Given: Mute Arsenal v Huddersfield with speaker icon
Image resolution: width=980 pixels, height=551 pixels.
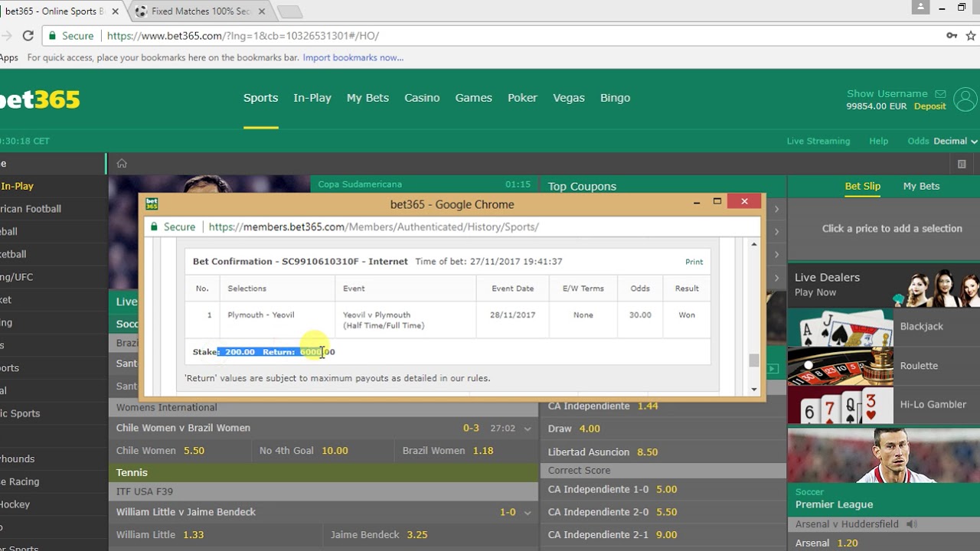Looking at the screenshot, I should (911, 524).
